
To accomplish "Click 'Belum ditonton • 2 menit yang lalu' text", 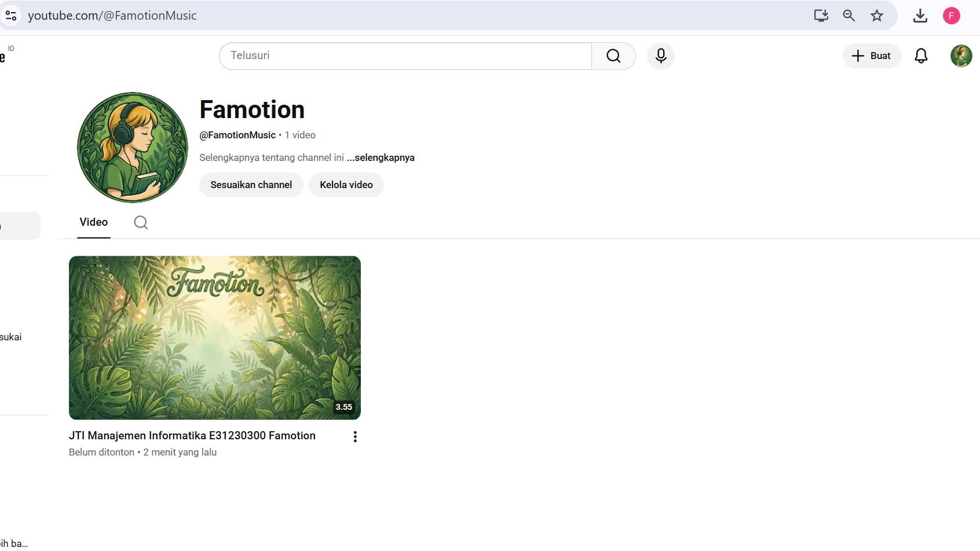I will point(142,452).
